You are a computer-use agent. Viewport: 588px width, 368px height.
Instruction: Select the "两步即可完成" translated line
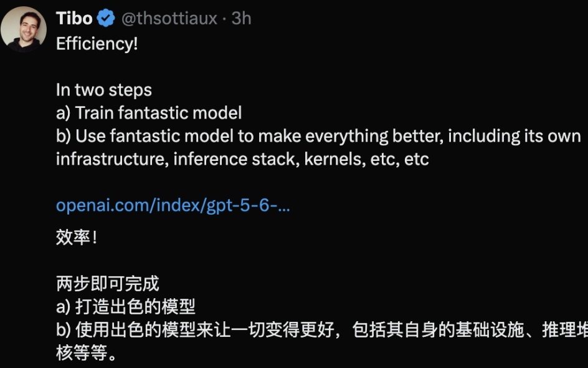107,284
